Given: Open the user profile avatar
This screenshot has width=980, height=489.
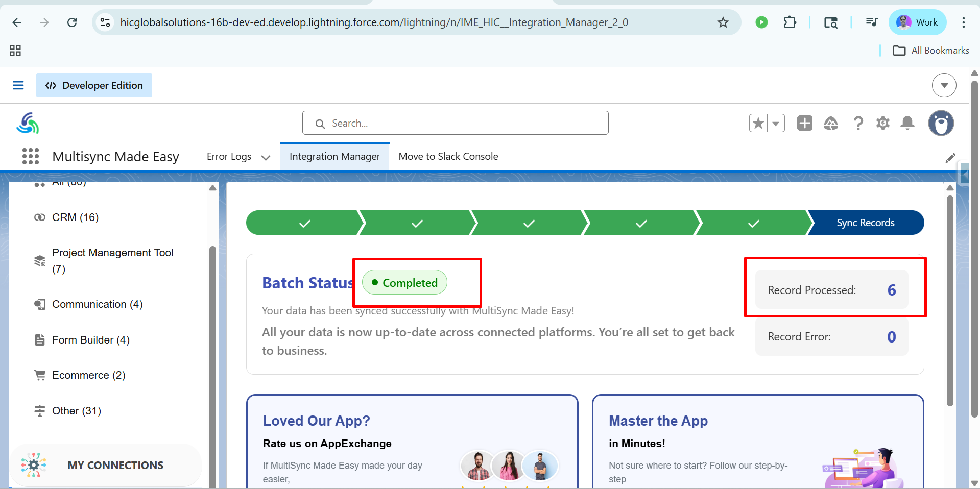Looking at the screenshot, I should pyautogui.click(x=941, y=123).
